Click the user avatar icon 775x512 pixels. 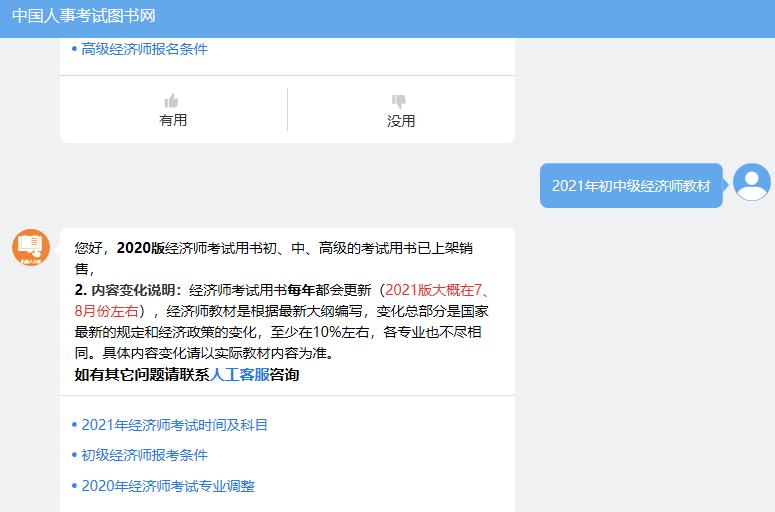(751, 182)
